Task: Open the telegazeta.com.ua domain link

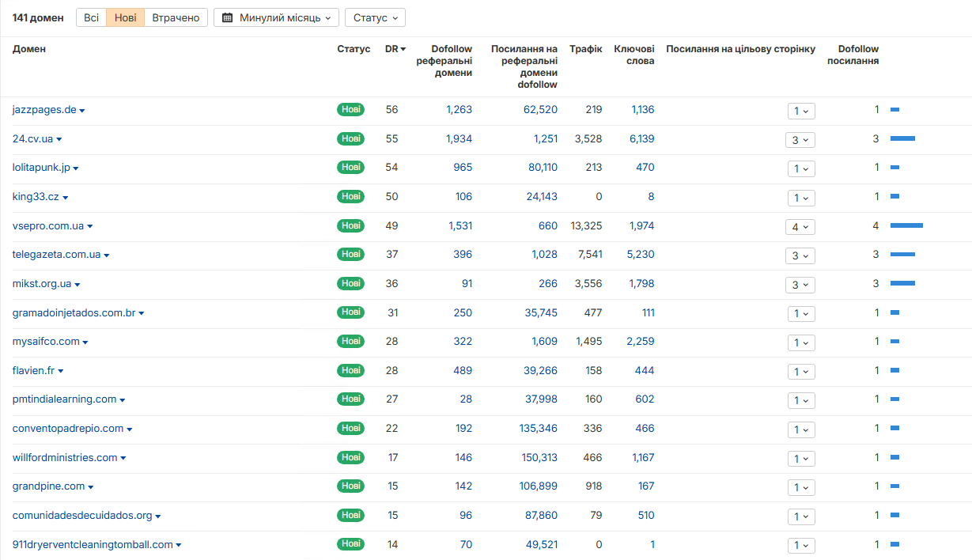Action: pos(56,255)
